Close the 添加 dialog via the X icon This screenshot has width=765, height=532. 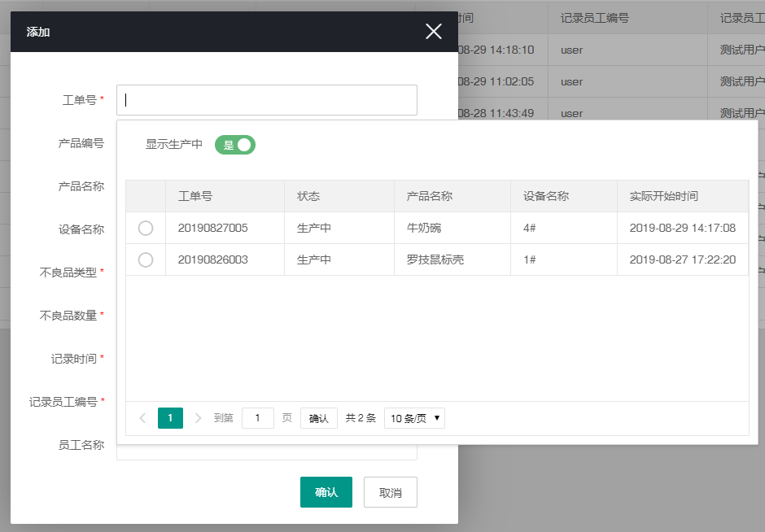(x=433, y=31)
